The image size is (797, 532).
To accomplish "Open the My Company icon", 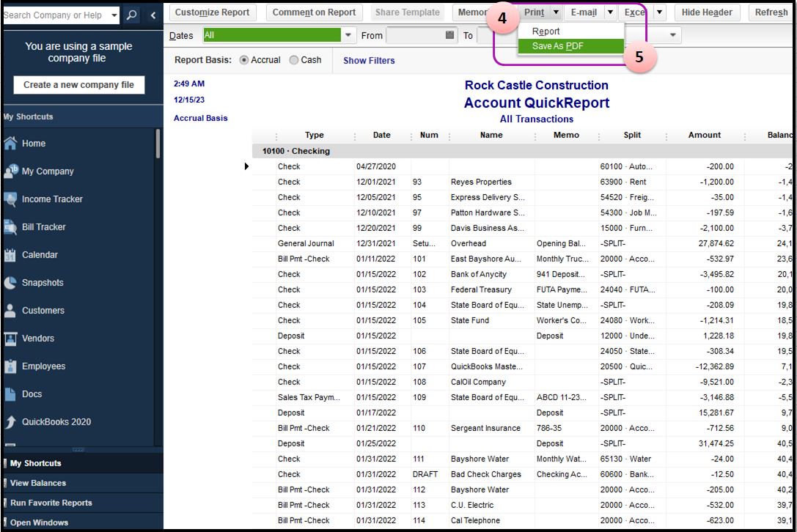I will (10, 171).
